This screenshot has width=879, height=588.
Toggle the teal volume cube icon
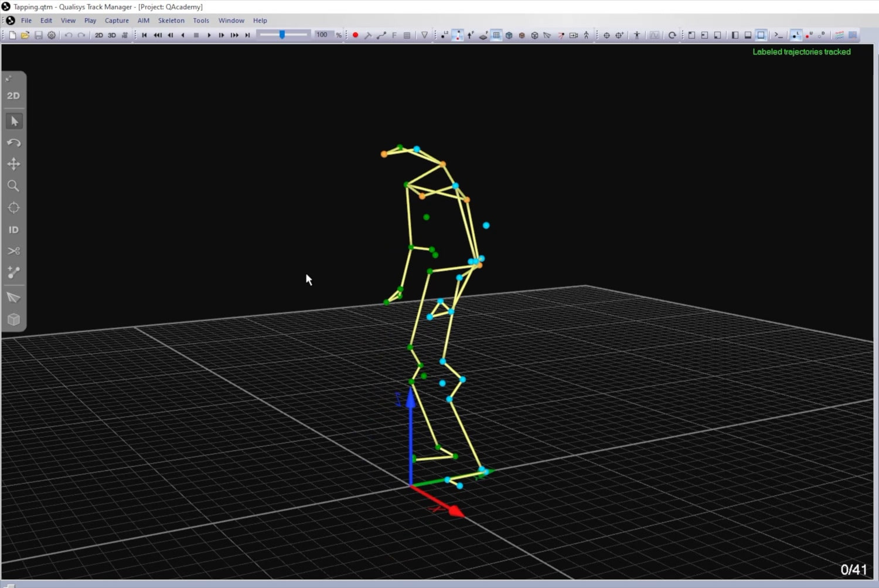click(x=509, y=35)
